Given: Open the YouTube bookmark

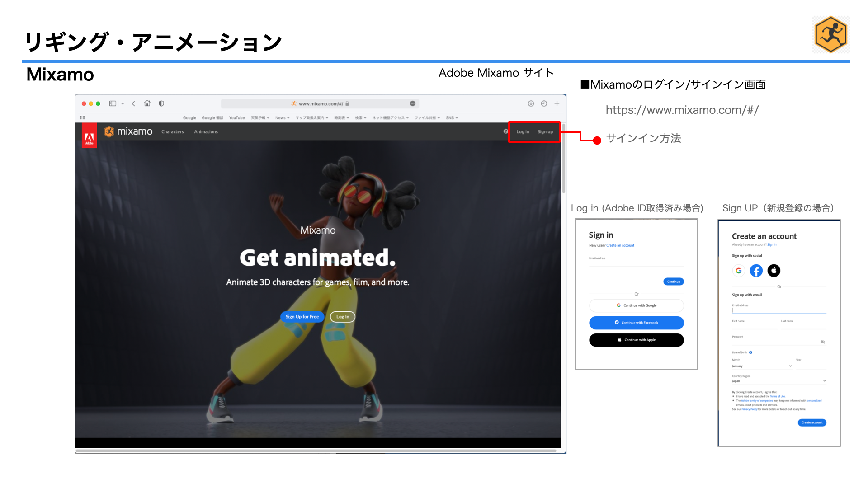Looking at the screenshot, I should click(237, 118).
